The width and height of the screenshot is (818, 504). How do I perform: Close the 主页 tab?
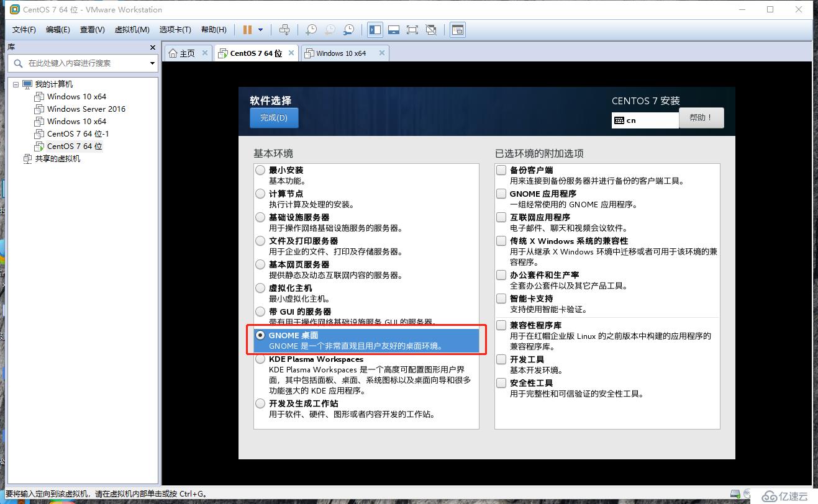205,53
